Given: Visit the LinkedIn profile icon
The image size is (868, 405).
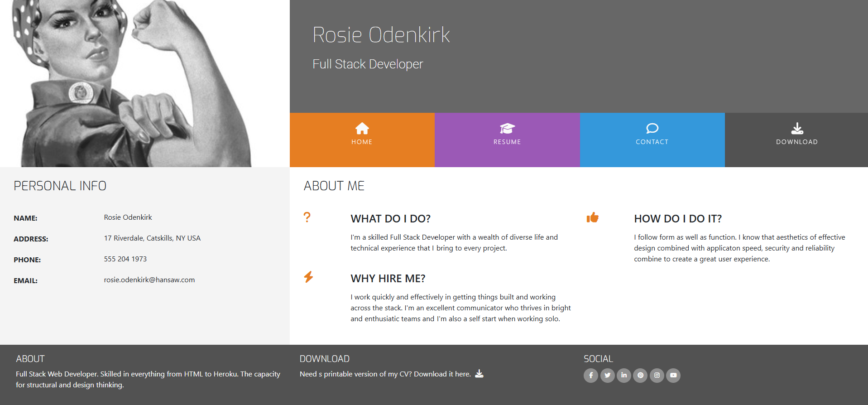Looking at the screenshot, I should 623,375.
